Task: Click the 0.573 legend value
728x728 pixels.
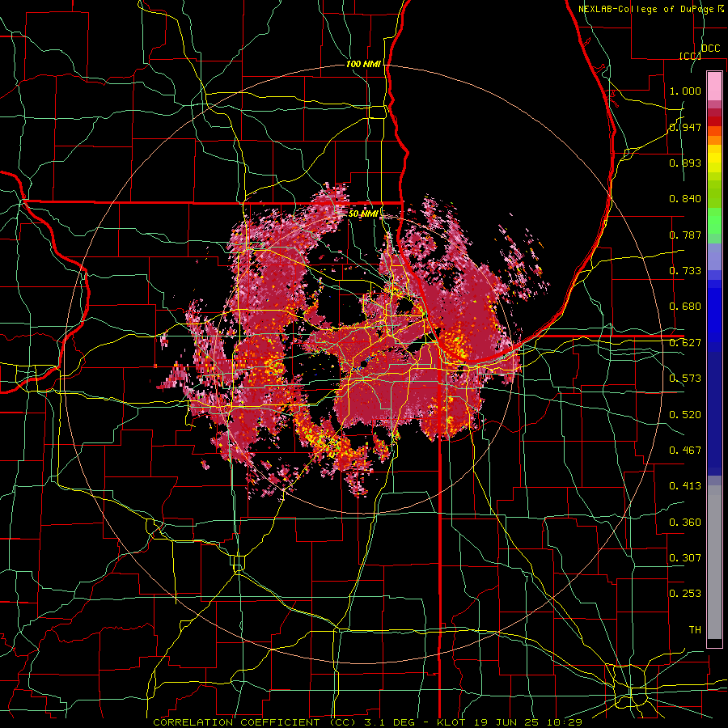Action: (x=685, y=379)
